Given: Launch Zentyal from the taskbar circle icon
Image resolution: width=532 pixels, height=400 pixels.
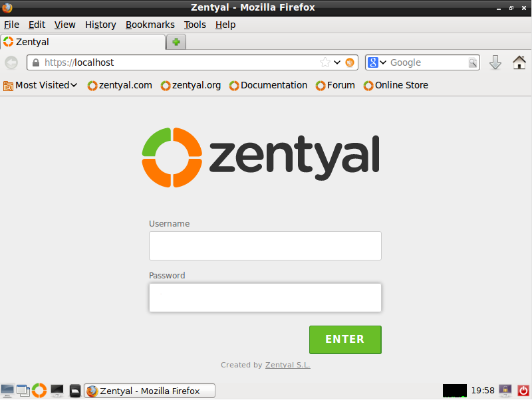Looking at the screenshot, I should click(39, 391).
